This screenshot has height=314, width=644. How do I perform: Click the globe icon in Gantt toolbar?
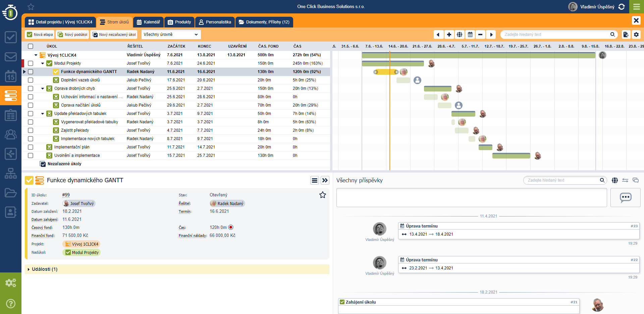coord(460,35)
